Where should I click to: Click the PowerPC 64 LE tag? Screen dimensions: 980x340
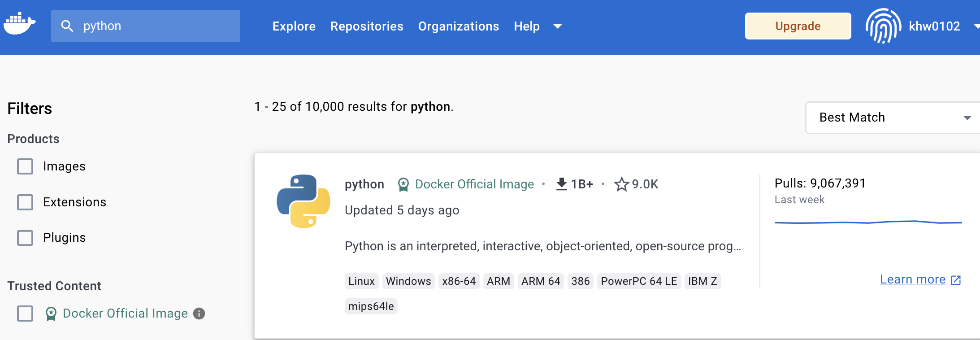point(639,281)
